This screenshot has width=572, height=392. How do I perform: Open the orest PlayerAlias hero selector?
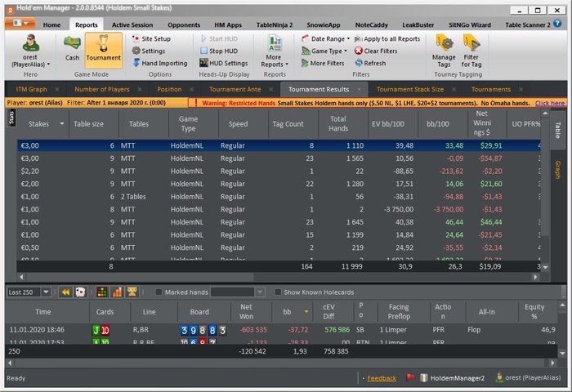(x=31, y=51)
